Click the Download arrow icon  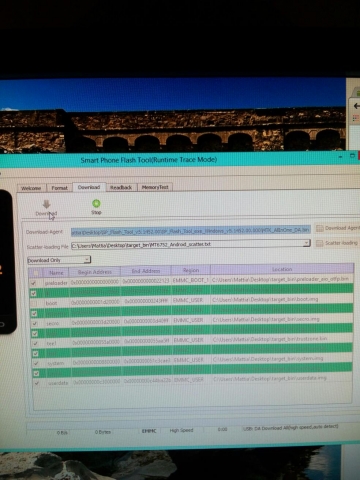pos(46,204)
